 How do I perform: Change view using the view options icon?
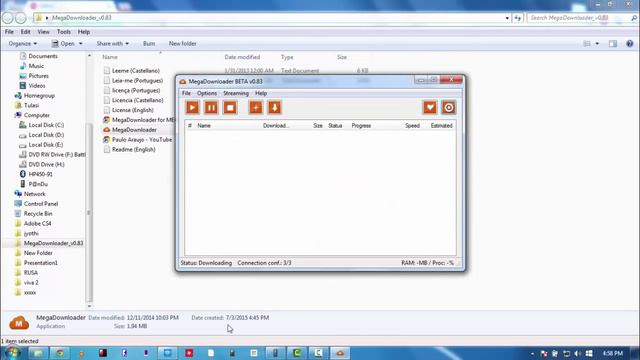coord(587,44)
